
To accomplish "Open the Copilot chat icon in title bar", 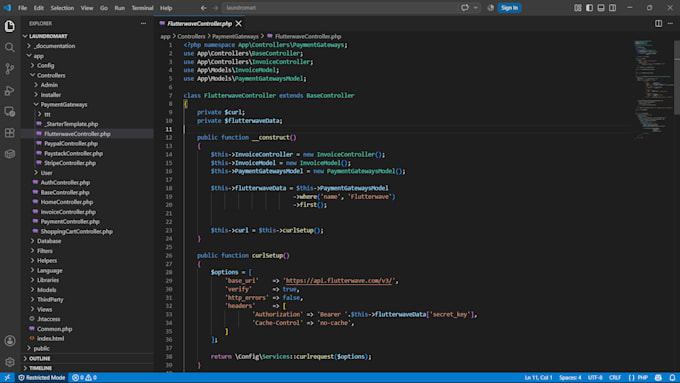I will (x=465, y=8).
